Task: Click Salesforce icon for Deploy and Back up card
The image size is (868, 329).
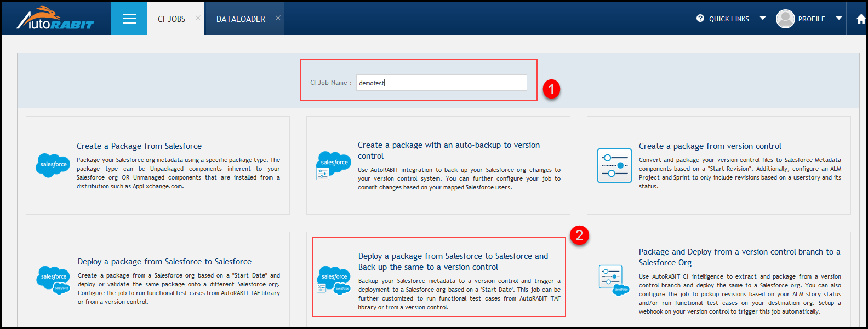Action: 334,281
